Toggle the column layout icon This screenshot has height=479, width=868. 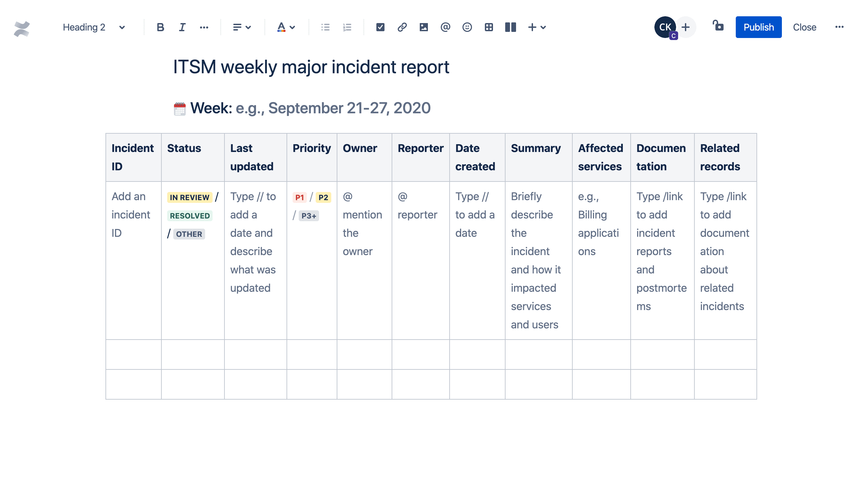pyautogui.click(x=510, y=26)
